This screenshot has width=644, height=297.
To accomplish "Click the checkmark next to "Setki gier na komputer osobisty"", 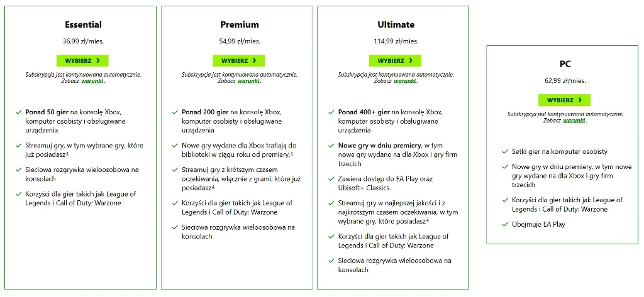I will 505,152.
